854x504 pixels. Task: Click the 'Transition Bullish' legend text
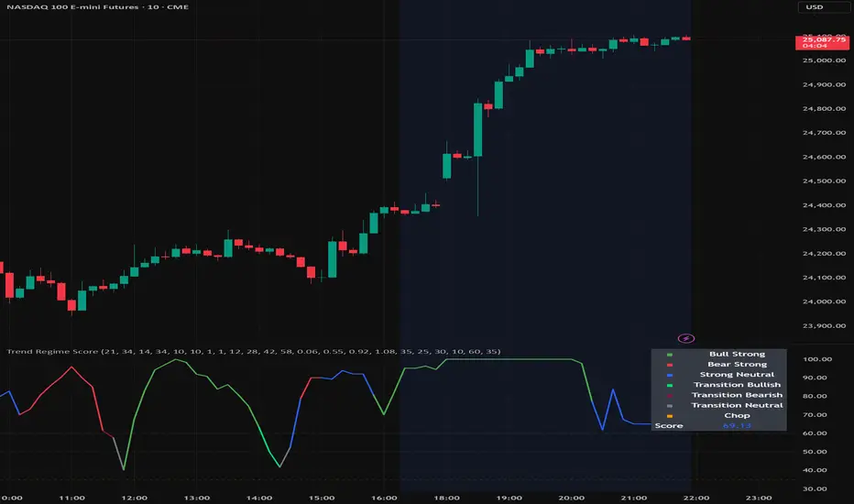click(737, 385)
